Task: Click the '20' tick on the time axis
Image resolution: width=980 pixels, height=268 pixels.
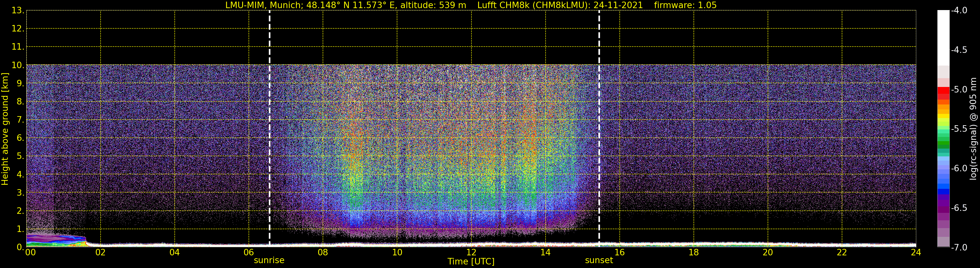Action: [x=768, y=252]
